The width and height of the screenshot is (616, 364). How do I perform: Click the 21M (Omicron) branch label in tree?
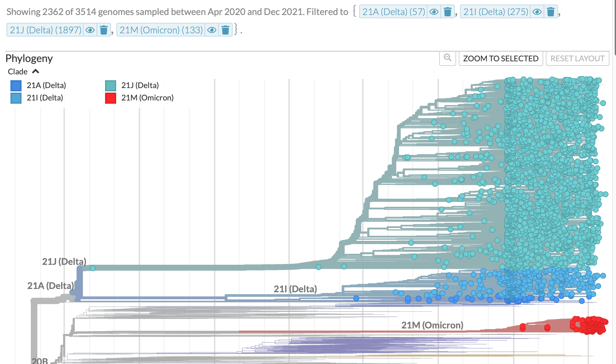tap(432, 325)
